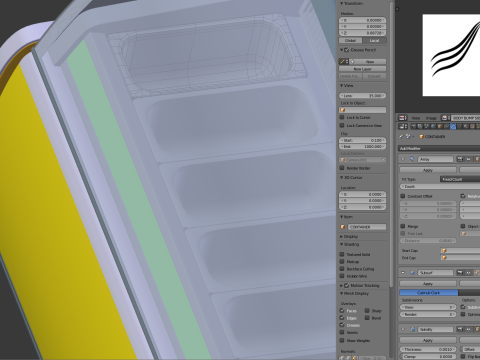Open the Scene properties tab
The height and width of the screenshot is (360, 480).
[x=426, y=126]
